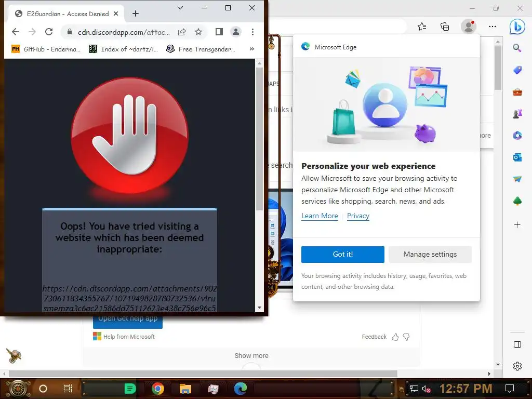Click Help from Microsoft text
This screenshot has width=532, height=399.
tap(129, 337)
